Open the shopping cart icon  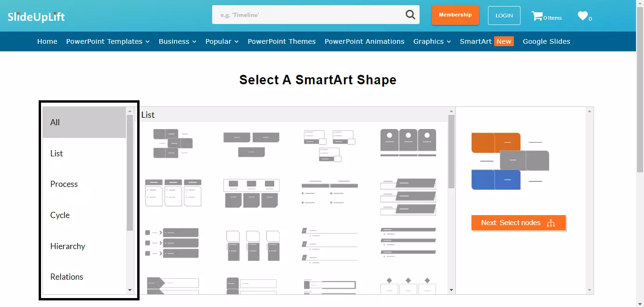point(537,16)
